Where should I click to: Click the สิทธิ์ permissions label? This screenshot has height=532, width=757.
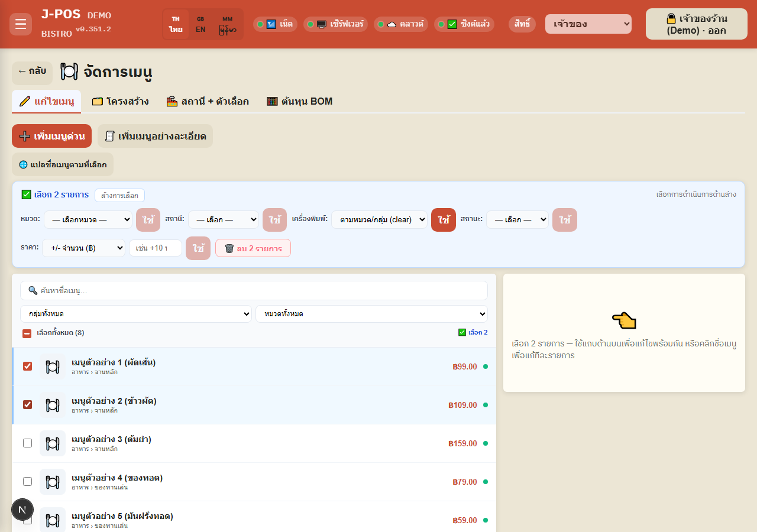(x=522, y=24)
